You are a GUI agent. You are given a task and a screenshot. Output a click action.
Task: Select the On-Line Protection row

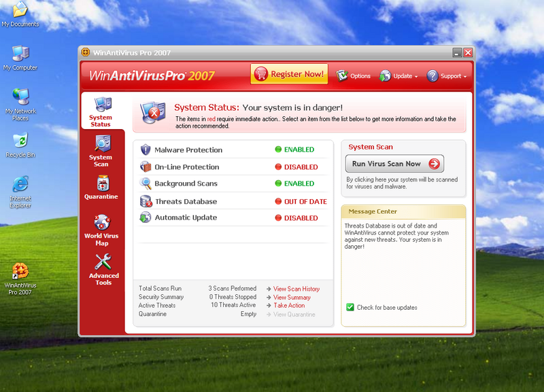coord(233,166)
